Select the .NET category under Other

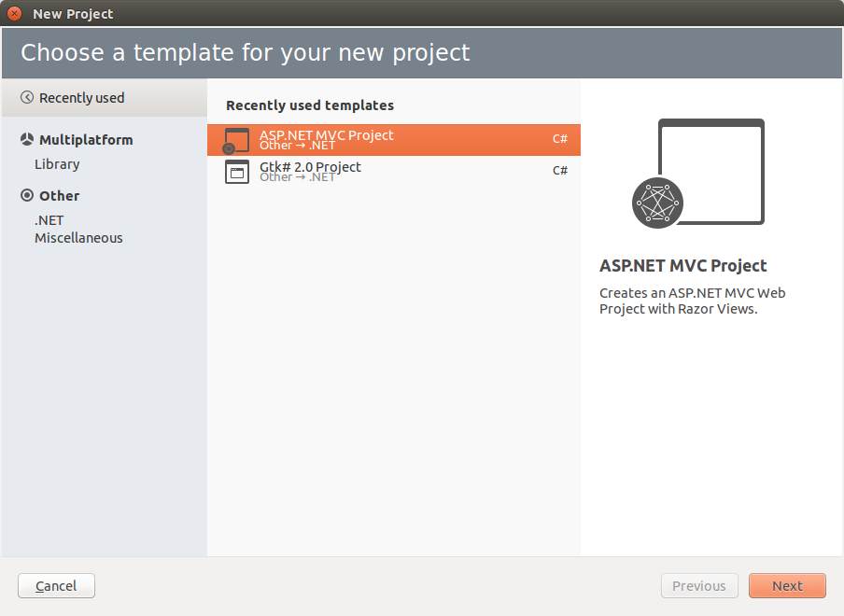pyautogui.click(x=49, y=220)
